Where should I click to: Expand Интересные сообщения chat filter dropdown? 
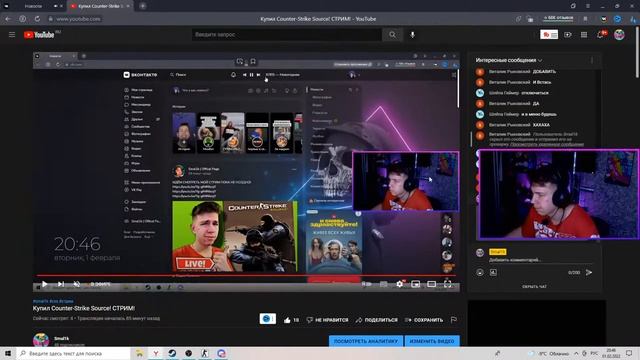tap(509, 60)
